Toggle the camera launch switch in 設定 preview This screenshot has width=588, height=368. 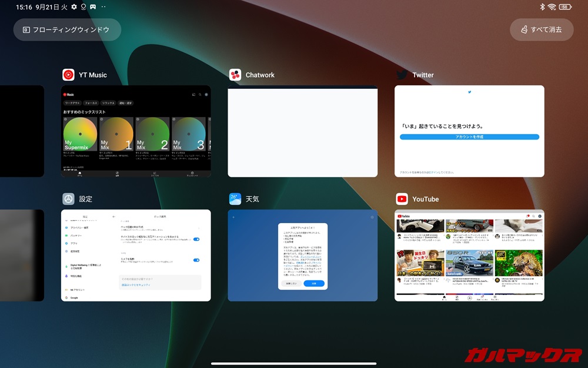tap(196, 260)
